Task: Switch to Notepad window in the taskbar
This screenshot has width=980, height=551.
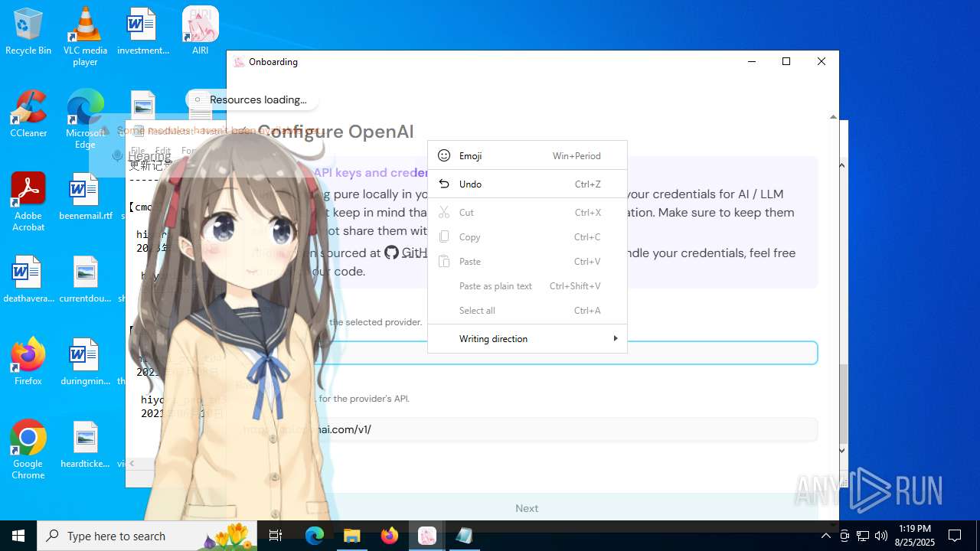Action: pyautogui.click(x=464, y=536)
